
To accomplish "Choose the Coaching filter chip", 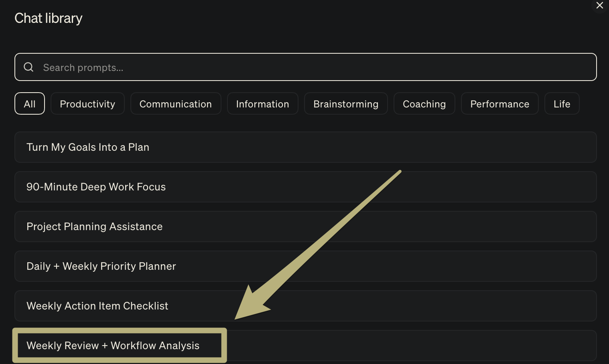I will click(x=424, y=104).
